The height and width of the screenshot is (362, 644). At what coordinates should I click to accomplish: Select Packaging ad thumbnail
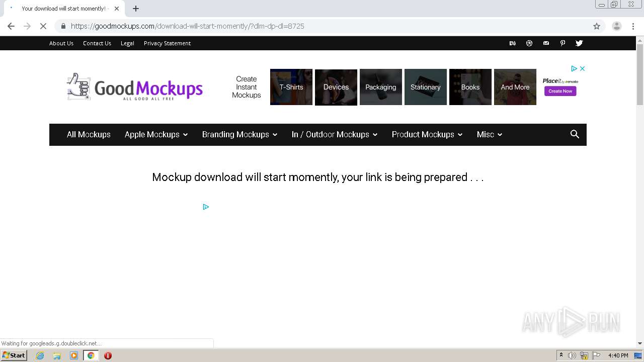tap(381, 87)
